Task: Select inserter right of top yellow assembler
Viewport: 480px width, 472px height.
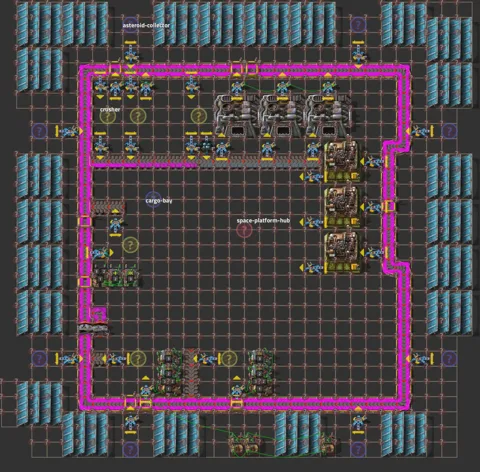Action: pyautogui.click(x=374, y=162)
